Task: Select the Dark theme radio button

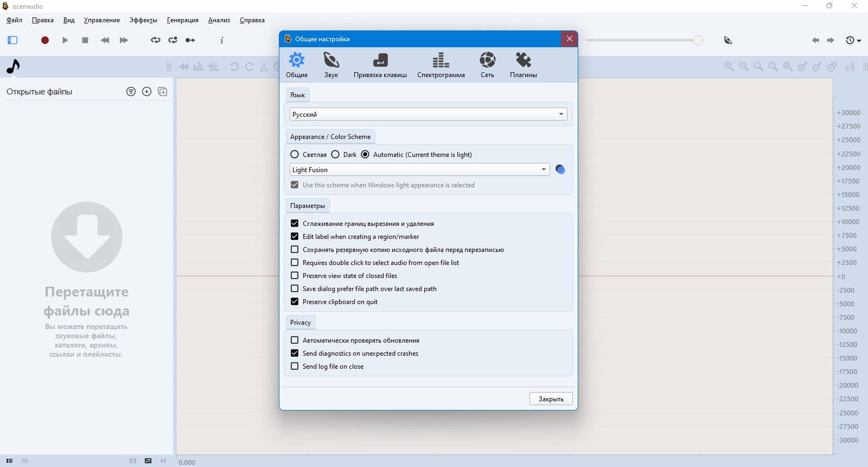Action: pyautogui.click(x=335, y=154)
